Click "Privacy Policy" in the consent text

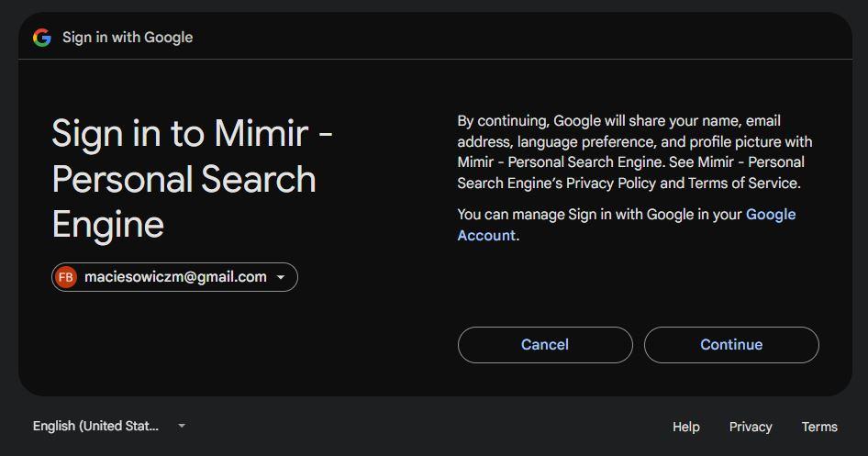point(610,184)
